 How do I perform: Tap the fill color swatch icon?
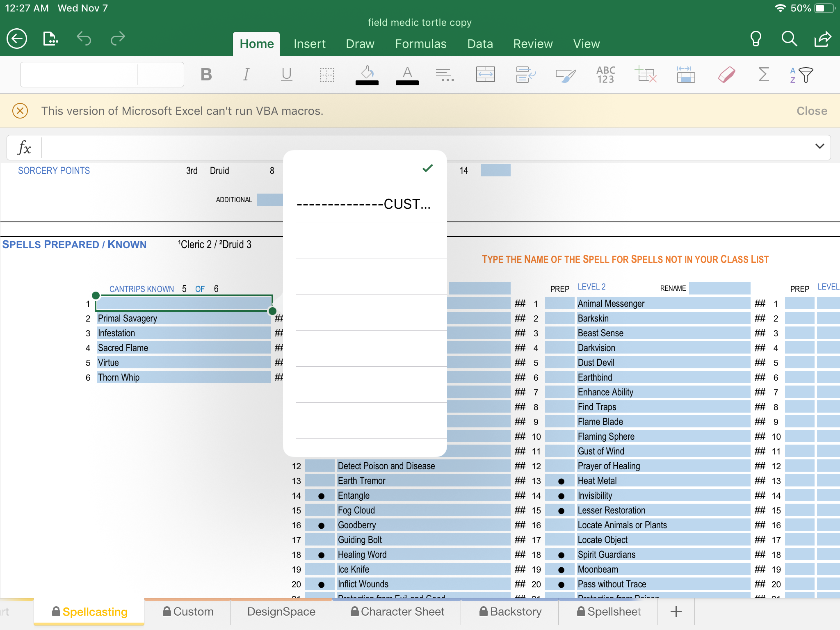pos(367,75)
